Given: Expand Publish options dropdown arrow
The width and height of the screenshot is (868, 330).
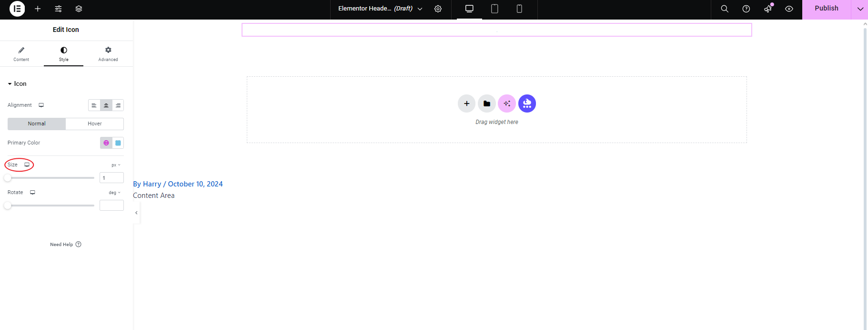Looking at the screenshot, I should 860,9.
